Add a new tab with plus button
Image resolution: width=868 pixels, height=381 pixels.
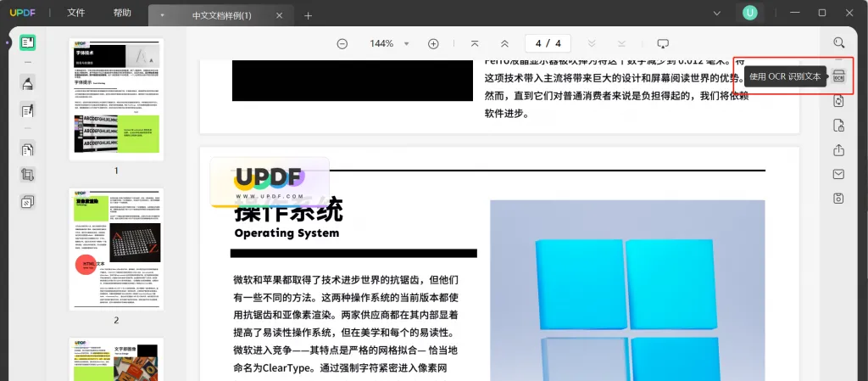(x=309, y=15)
